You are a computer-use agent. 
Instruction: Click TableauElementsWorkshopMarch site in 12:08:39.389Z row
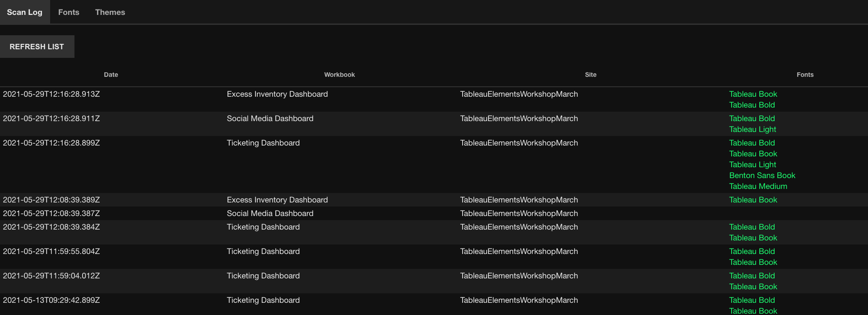(x=519, y=200)
